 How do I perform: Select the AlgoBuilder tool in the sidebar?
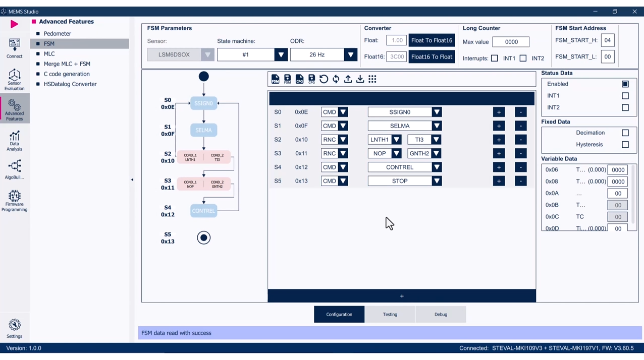click(14, 170)
